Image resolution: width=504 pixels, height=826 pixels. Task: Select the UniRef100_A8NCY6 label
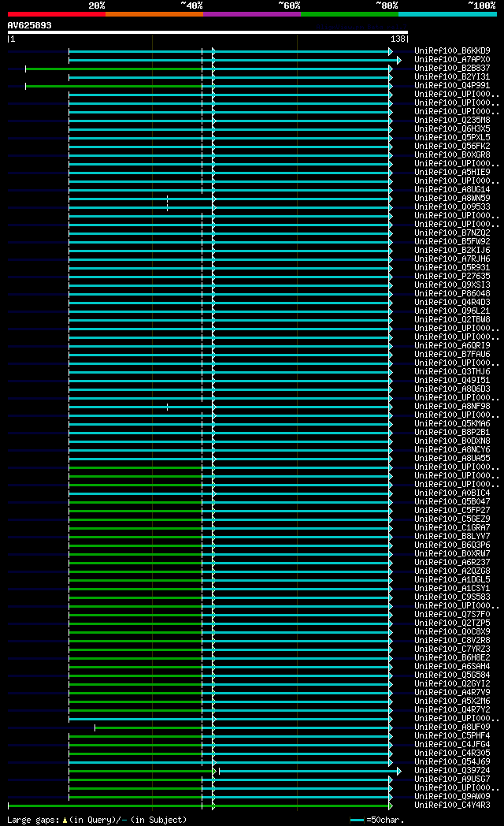[452, 450]
